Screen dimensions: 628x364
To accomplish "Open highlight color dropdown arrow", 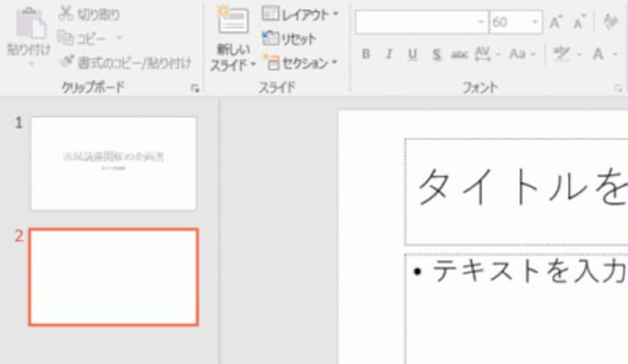I will [x=579, y=54].
